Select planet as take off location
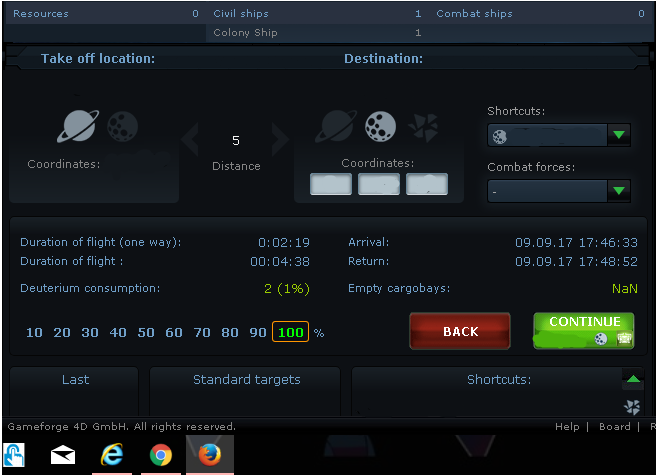Screen dimensions: 656x476 click(x=78, y=126)
